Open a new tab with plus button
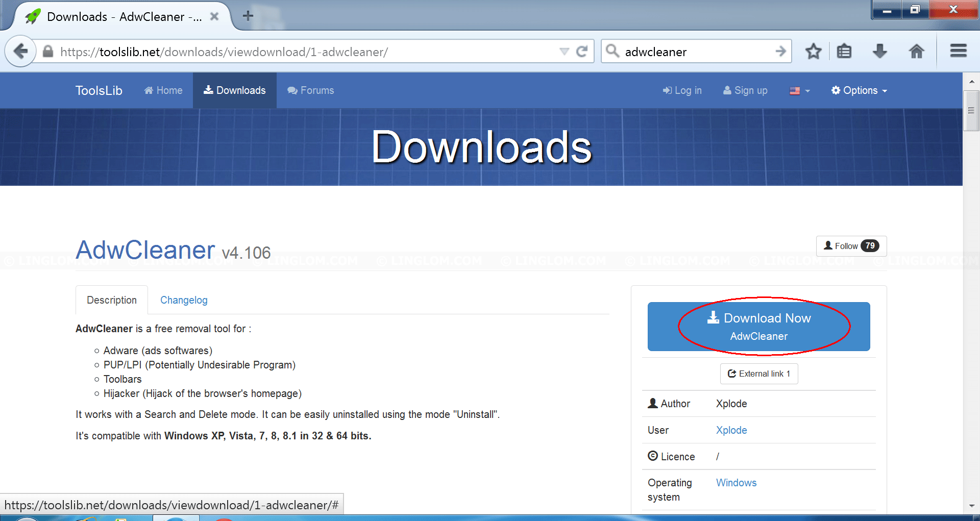Image resolution: width=980 pixels, height=521 pixels. (248, 16)
